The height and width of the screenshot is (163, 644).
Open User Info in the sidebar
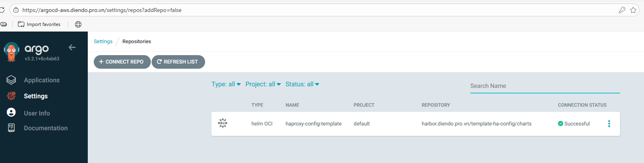[37, 113]
